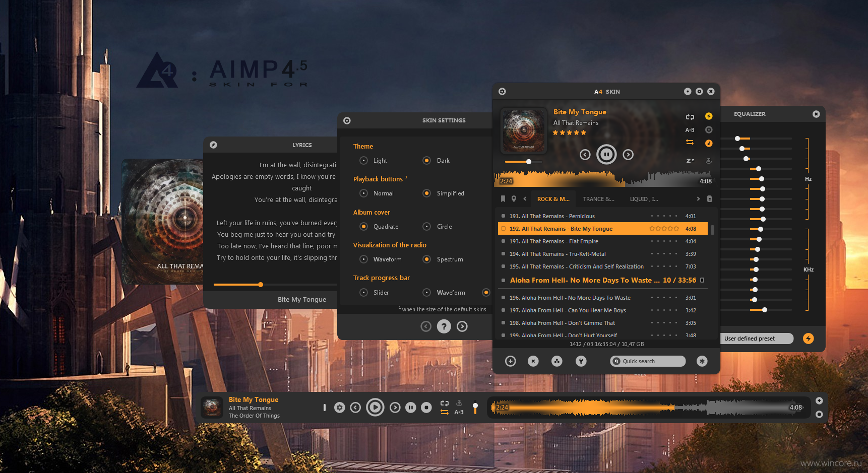This screenshot has width=868, height=473.
Task: Open bookmarks icon in playlist tab bar
Action: pyautogui.click(x=503, y=199)
